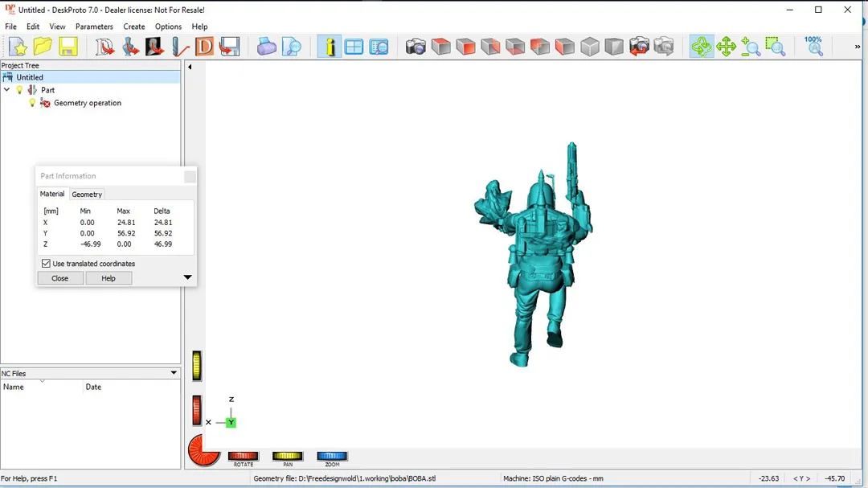Open a project with yellow folder icon
The height and width of the screenshot is (488, 868).
(43, 47)
